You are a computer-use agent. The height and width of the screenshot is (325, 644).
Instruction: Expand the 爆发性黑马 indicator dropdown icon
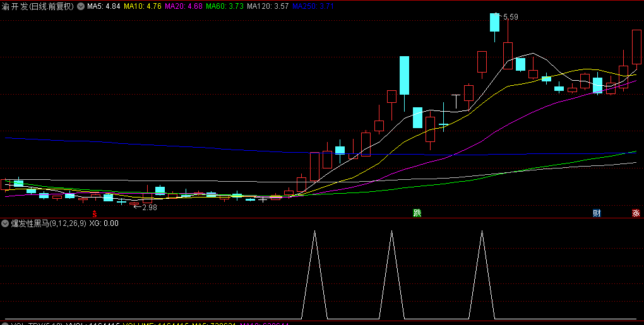point(5,223)
